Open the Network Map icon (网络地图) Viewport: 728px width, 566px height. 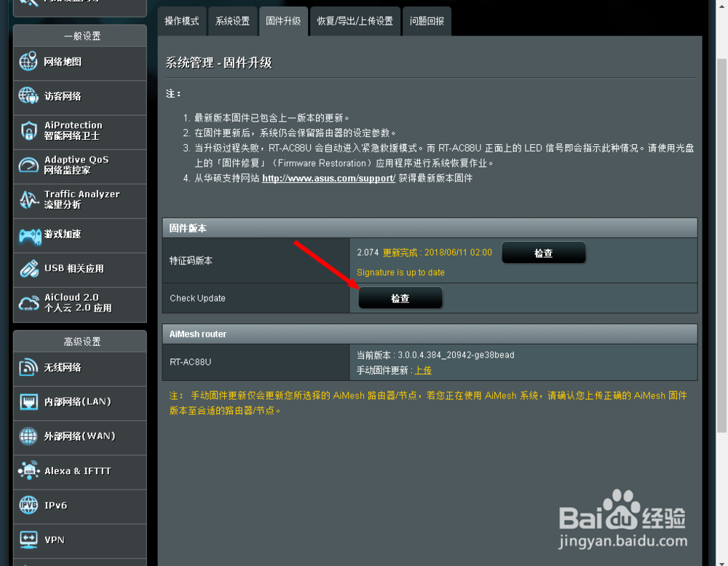point(28,62)
